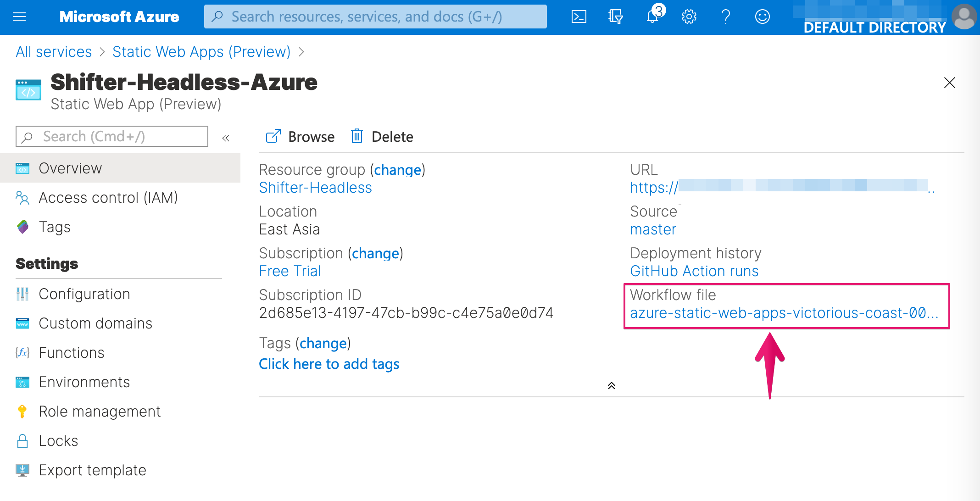Click the DEFAULT DIRECTORY label
Image resolution: width=980 pixels, height=501 pixels.
tap(874, 28)
